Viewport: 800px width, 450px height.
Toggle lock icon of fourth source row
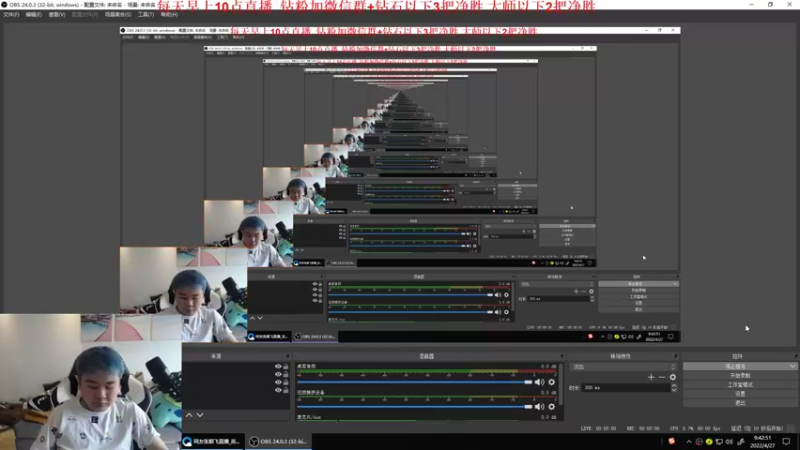(286, 390)
